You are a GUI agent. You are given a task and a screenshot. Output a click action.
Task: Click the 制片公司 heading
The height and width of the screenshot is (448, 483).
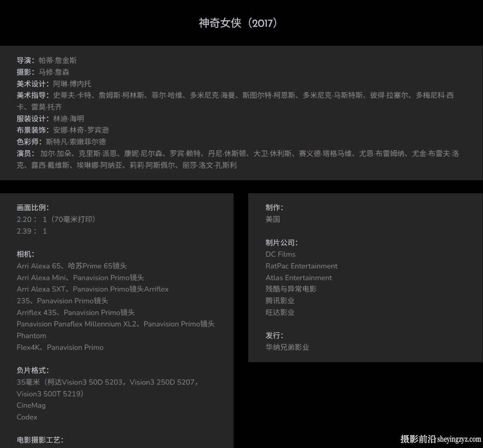point(281,243)
